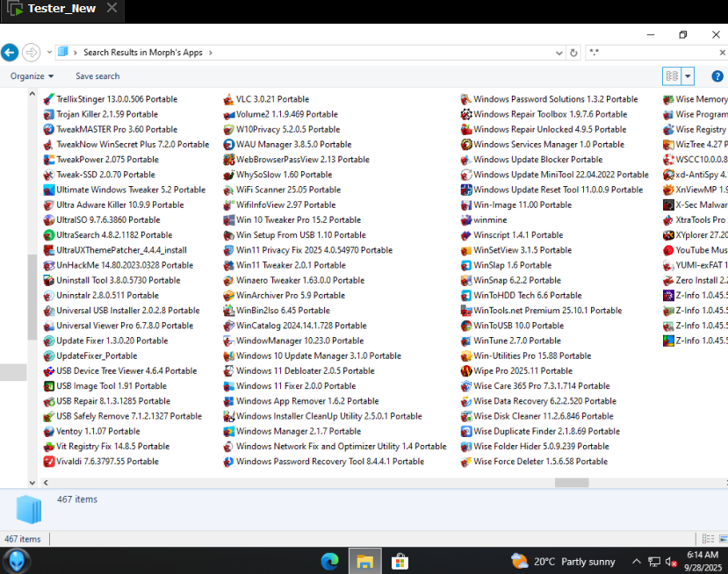The width and height of the screenshot is (728, 574).
Task: Click the Uninstall Tool 3.8.0.5730 Portable icon
Action: coord(49,280)
